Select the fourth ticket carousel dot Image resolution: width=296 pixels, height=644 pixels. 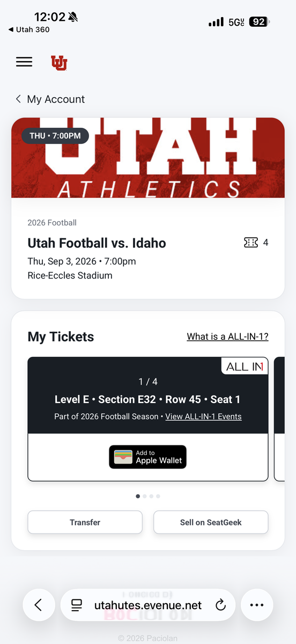pos(158,496)
